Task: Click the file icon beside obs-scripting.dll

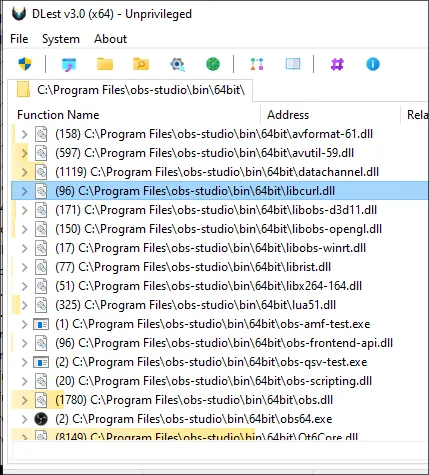Action: pyautogui.click(x=41, y=381)
